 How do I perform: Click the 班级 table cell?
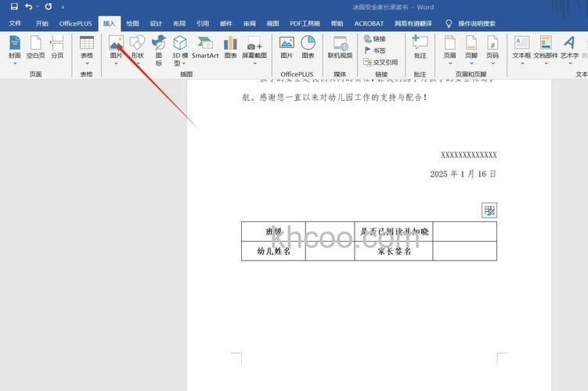click(x=273, y=231)
